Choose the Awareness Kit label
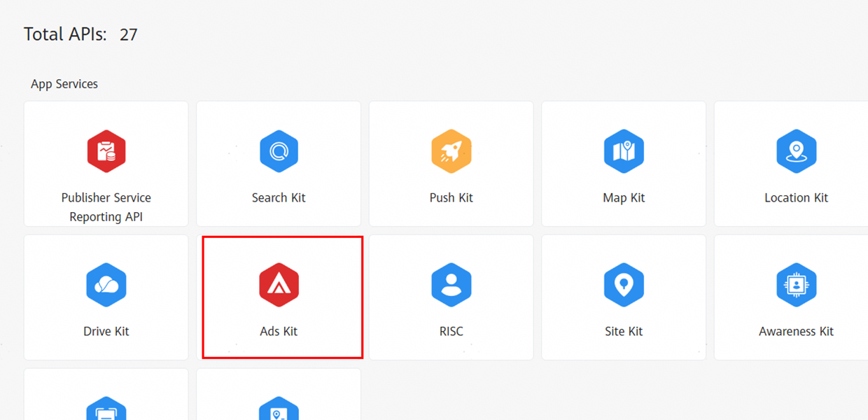Image resolution: width=868 pixels, height=420 pixels. click(x=797, y=332)
